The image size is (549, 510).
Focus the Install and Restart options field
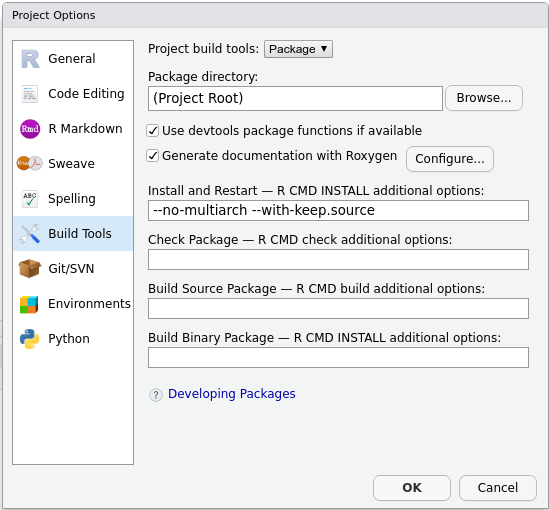click(338, 210)
